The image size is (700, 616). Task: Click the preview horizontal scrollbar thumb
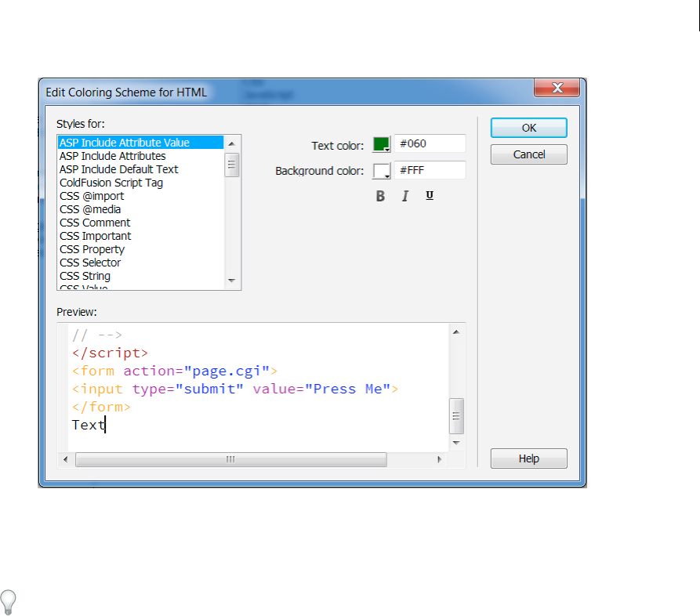coord(230,459)
